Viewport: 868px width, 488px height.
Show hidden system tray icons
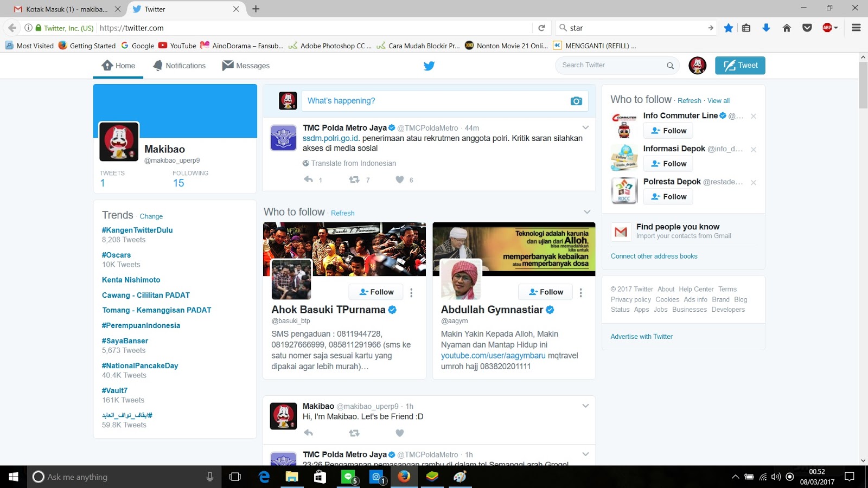click(735, 477)
